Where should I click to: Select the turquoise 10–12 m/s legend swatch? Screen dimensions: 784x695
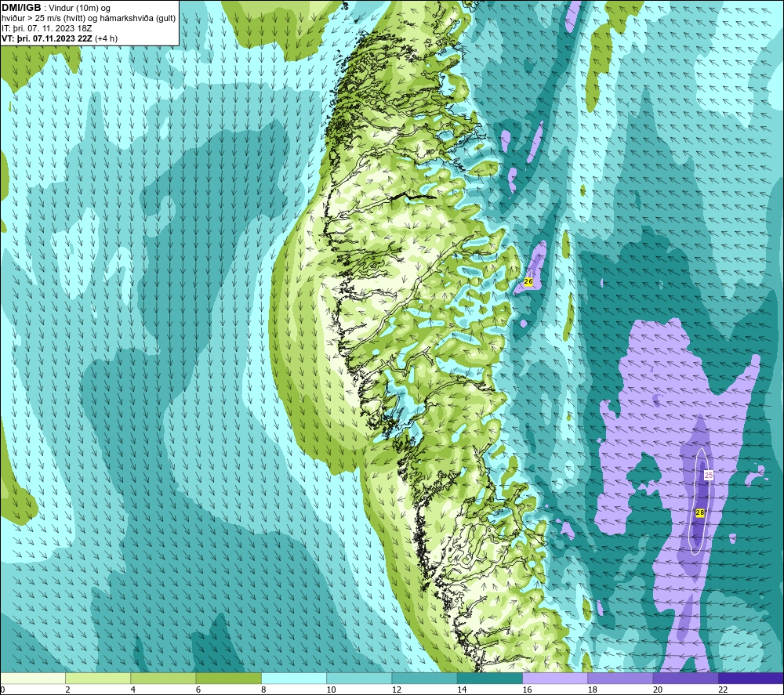click(359, 678)
